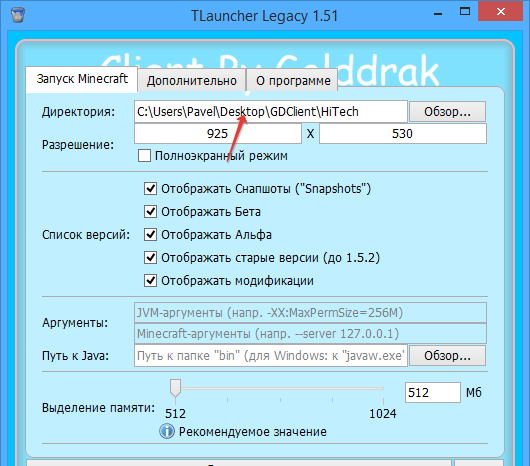
Task: Uncheck Отображать Снапшоты checkbox
Action: 150,189
